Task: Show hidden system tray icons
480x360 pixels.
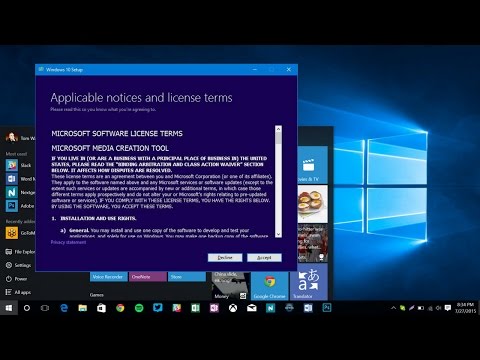Action: tap(393, 308)
